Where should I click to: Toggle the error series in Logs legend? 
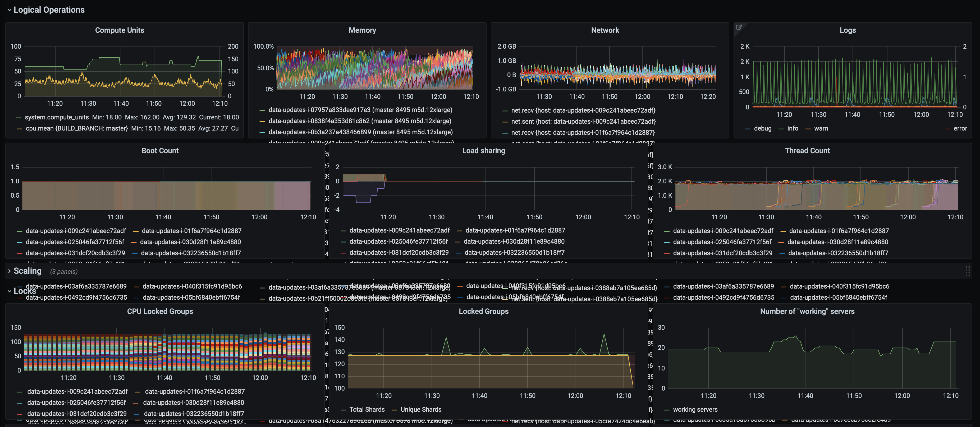pos(960,128)
